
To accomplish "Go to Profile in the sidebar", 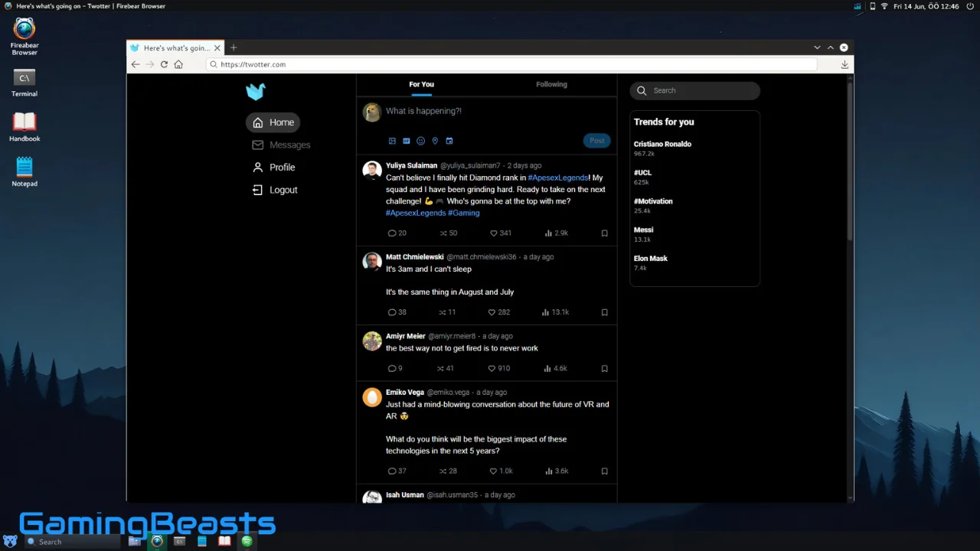I will pos(273,167).
